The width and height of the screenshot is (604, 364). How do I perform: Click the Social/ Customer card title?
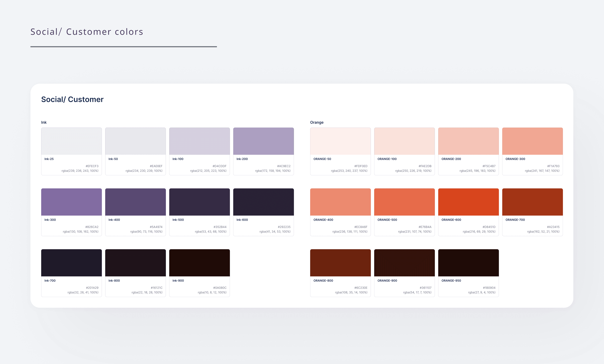(x=72, y=99)
